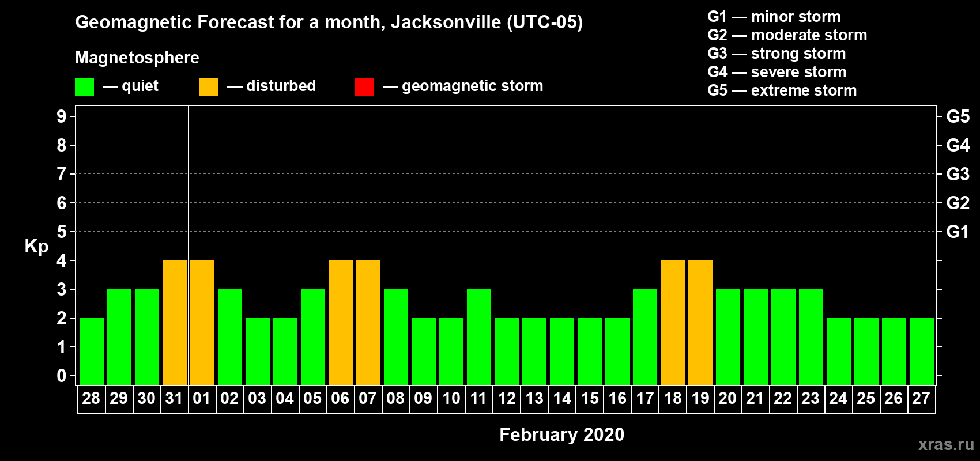Select the orange bar for February 18
The height and width of the screenshot is (461, 980).
click(673, 322)
